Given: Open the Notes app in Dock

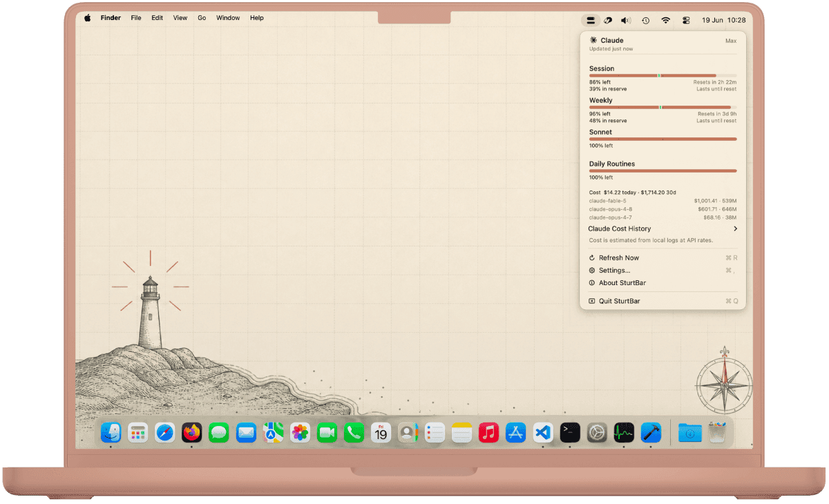Looking at the screenshot, I should 461,433.
